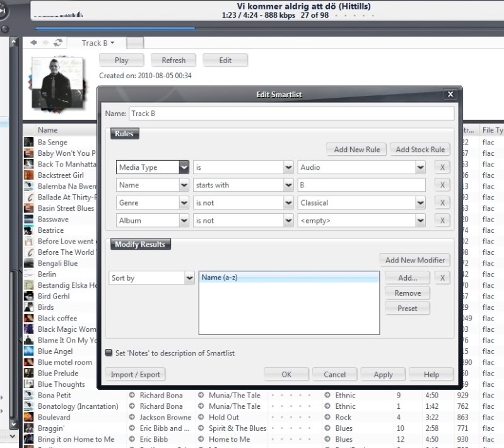Set rating dots for Bona Petit row
This screenshot has height=448, width=504.
pyautogui.click(x=291, y=395)
